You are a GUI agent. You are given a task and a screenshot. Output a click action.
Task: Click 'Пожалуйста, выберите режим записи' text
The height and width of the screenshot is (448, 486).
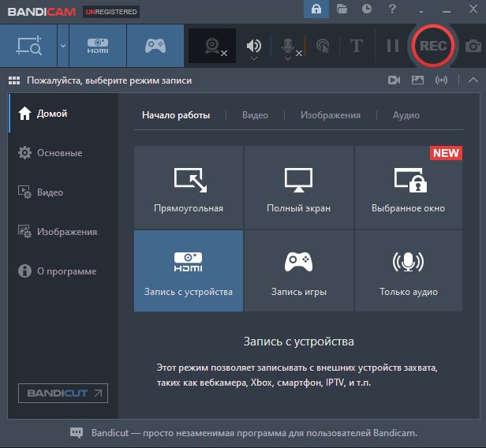pos(109,80)
